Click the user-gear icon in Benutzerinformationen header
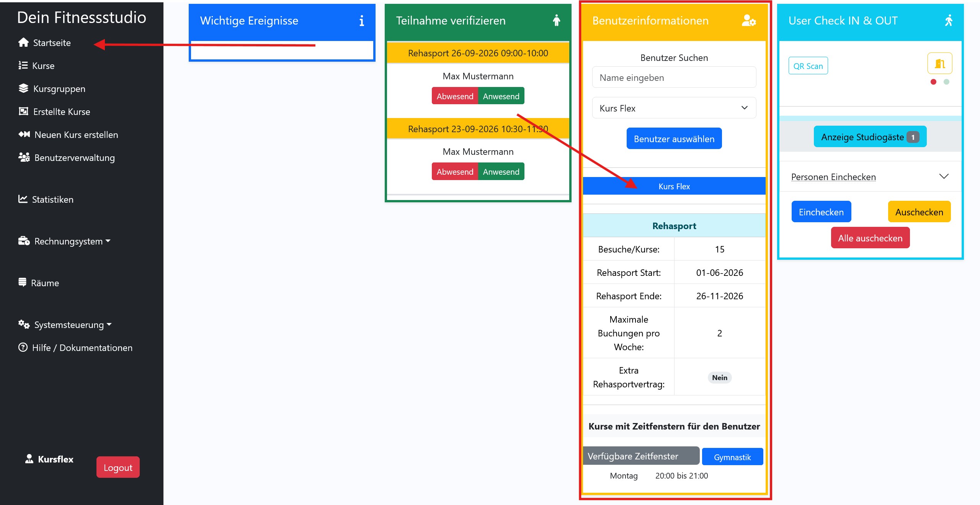The height and width of the screenshot is (505, 980). pos(749,20)
